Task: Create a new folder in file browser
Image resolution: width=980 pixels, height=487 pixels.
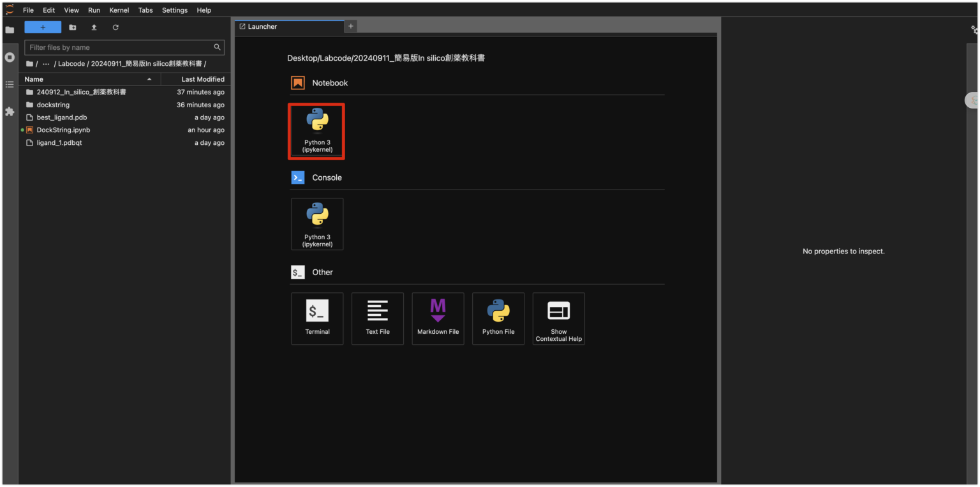Action: pos(72,27)
